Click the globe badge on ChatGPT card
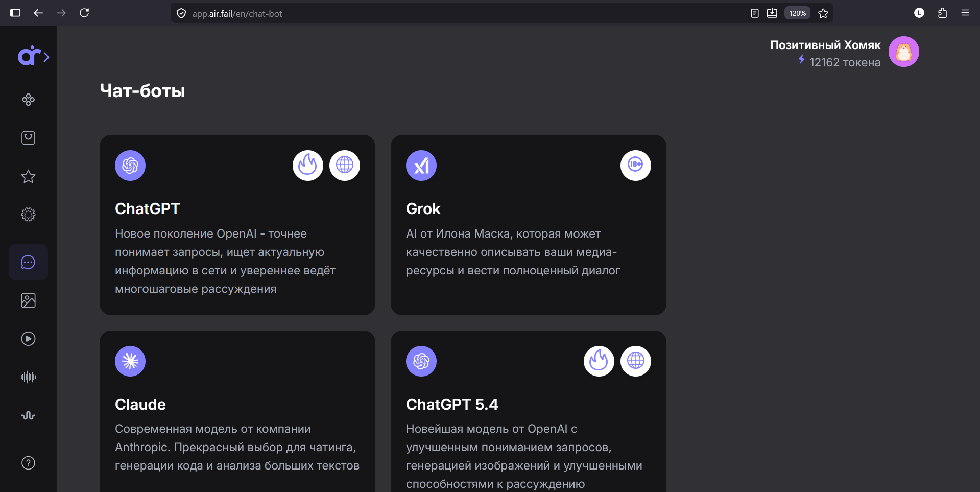Image resolution: width=980 pixels, height=492 pixels. pos(345,165)
